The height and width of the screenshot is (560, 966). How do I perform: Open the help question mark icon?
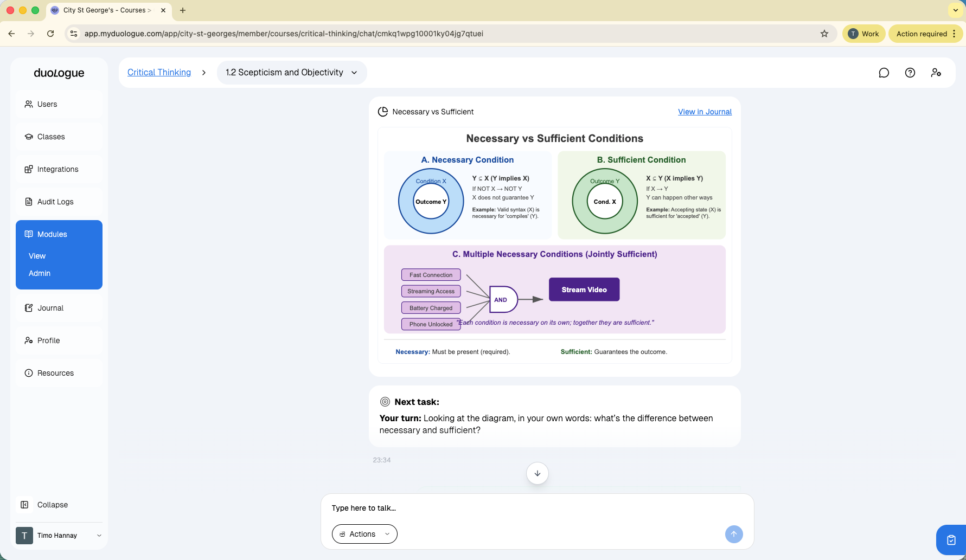(x=910, y=73)
